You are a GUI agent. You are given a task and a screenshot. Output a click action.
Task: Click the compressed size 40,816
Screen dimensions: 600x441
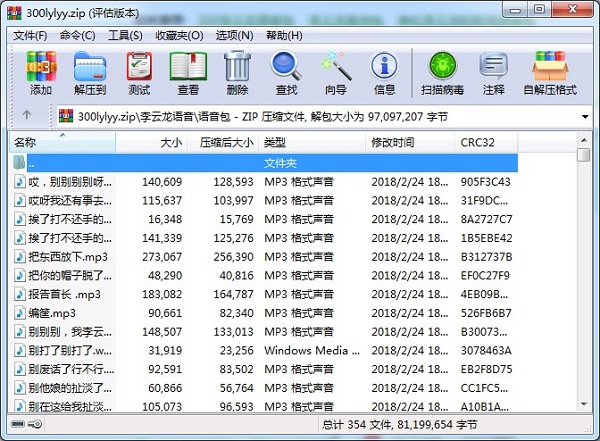pos(236,276)
